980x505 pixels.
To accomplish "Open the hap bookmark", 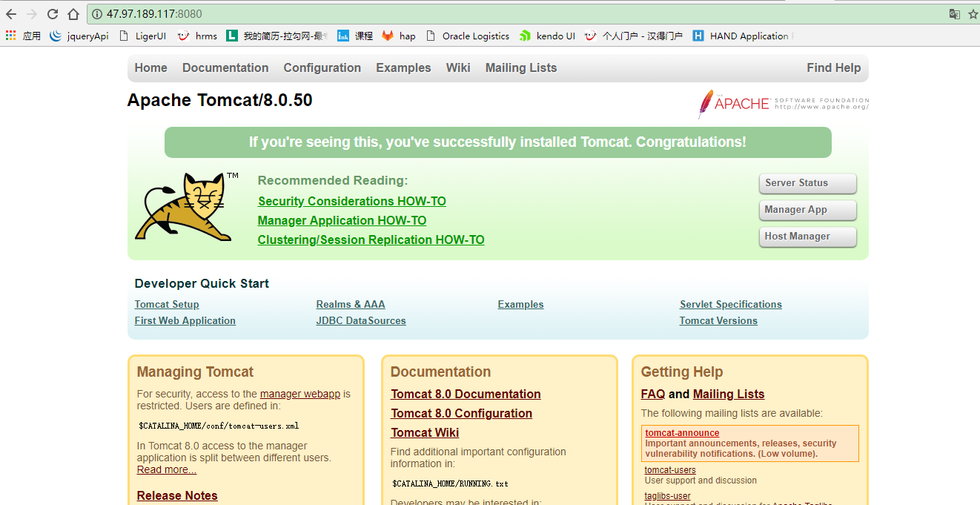I will tap(399, 36).
